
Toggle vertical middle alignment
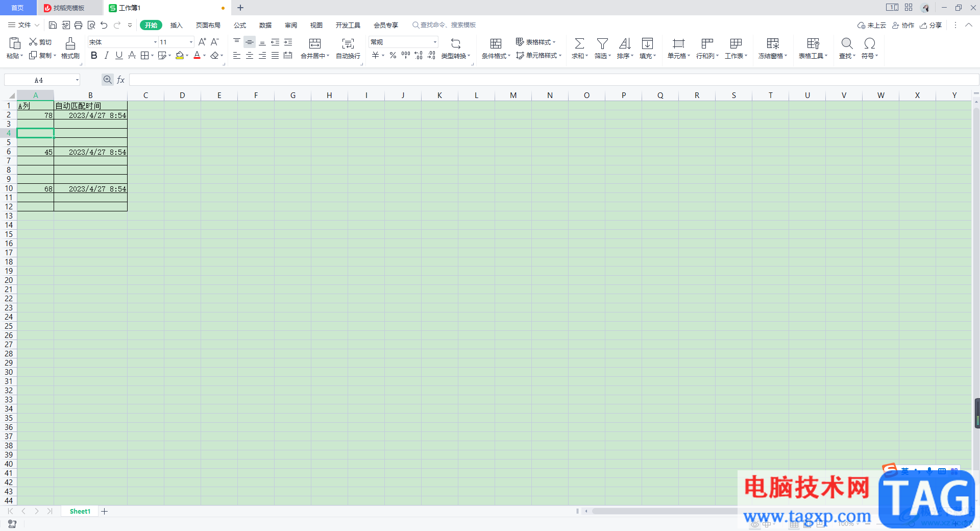(250, 42)
